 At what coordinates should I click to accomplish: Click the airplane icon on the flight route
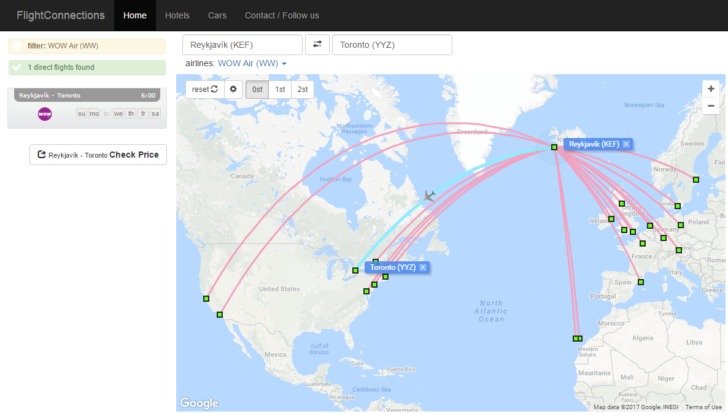[429, 196]
